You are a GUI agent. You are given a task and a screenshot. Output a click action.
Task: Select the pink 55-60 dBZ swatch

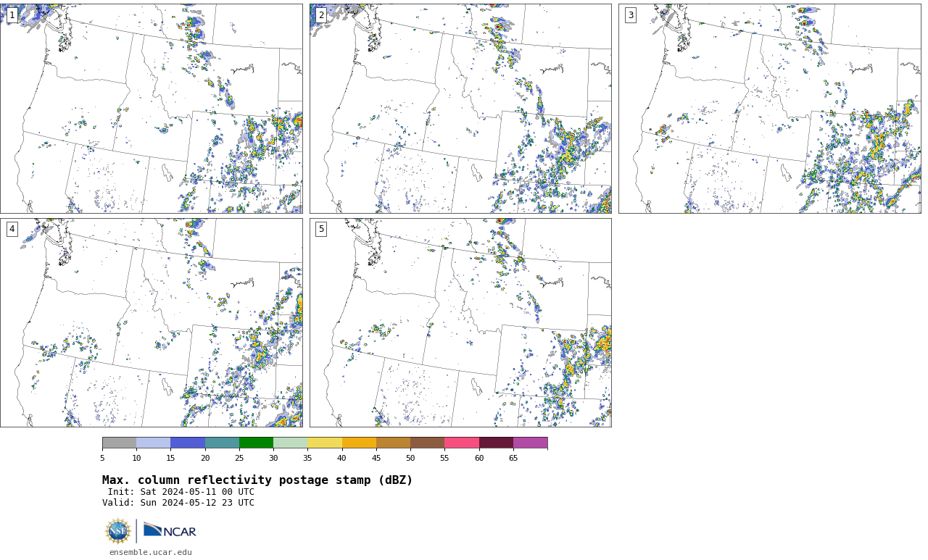coord(462,443)
